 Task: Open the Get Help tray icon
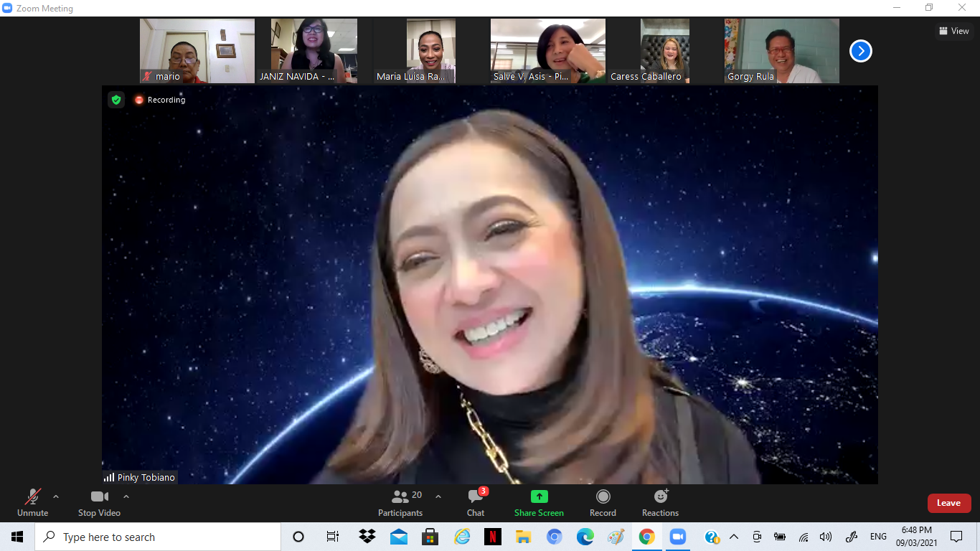tap(712, 537)
